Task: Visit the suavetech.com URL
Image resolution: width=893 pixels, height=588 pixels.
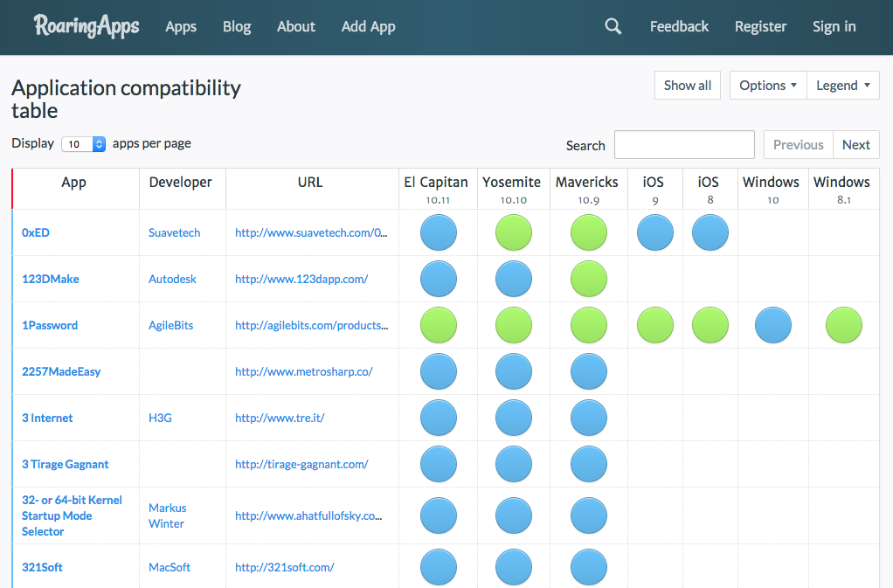Action: pos(312,232)
